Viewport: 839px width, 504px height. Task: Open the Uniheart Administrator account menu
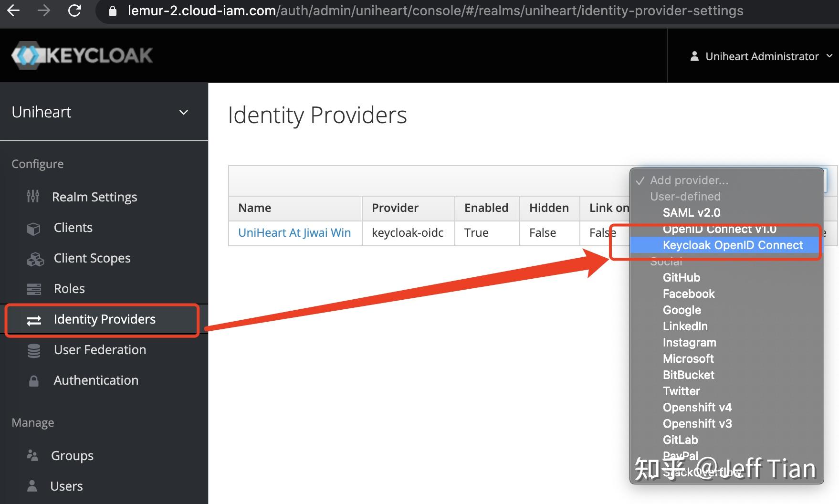[x=761, y=56]
